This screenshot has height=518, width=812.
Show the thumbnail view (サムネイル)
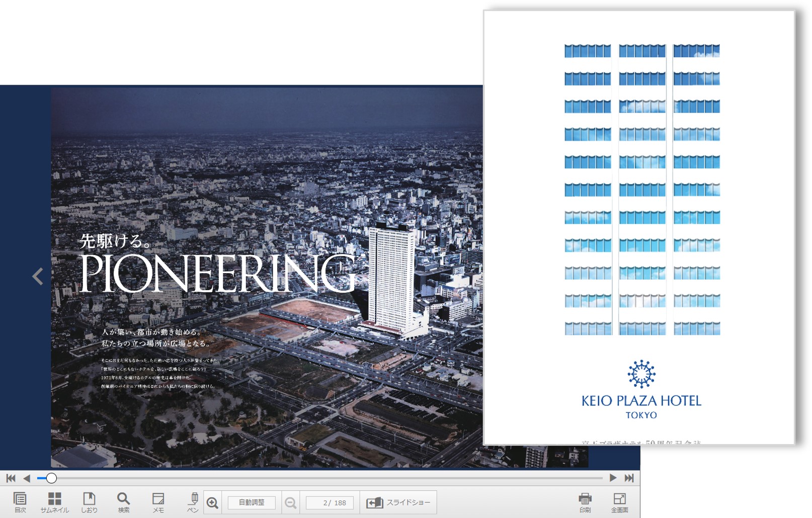[x=54, y=501]
